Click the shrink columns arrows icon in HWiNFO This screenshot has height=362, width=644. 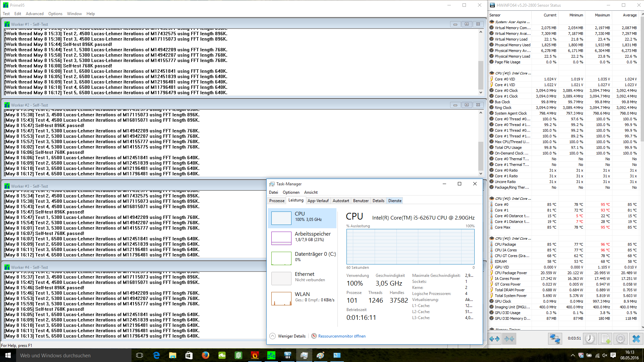point(509,339)
